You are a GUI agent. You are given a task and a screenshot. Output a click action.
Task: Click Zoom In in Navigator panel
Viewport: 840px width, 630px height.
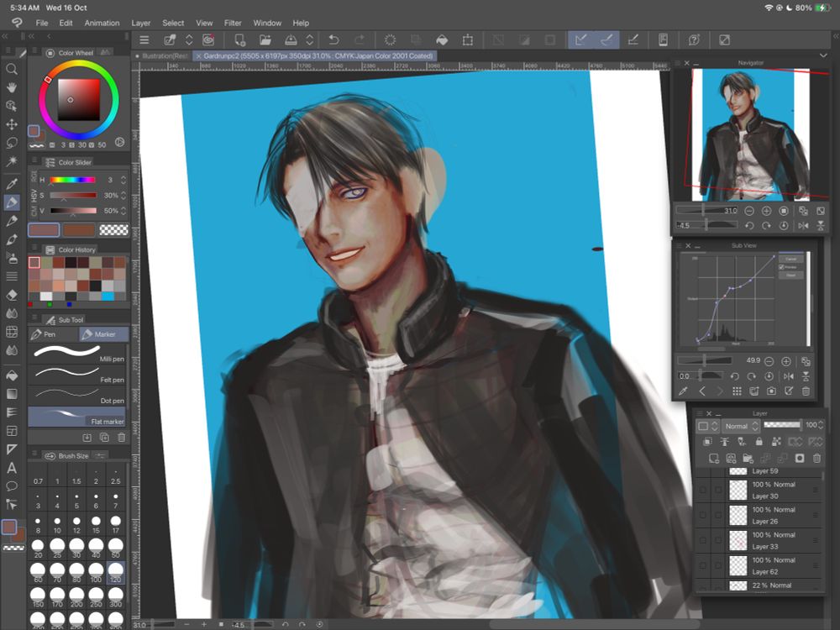(767, 211)
